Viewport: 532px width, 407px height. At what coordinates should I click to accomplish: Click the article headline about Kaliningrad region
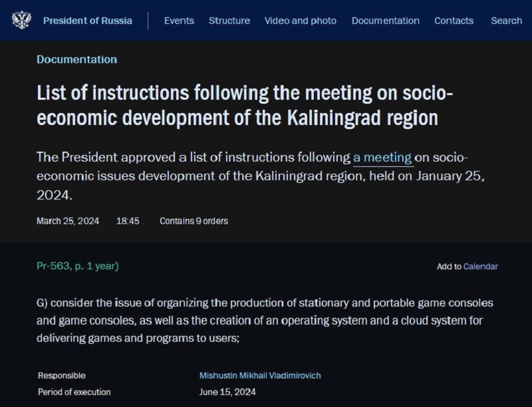coord(245,105)
